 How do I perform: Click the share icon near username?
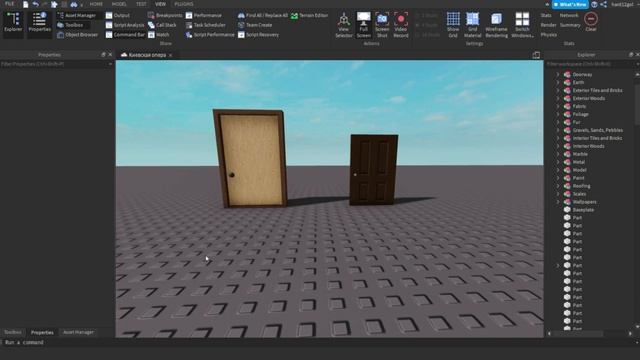604,4
